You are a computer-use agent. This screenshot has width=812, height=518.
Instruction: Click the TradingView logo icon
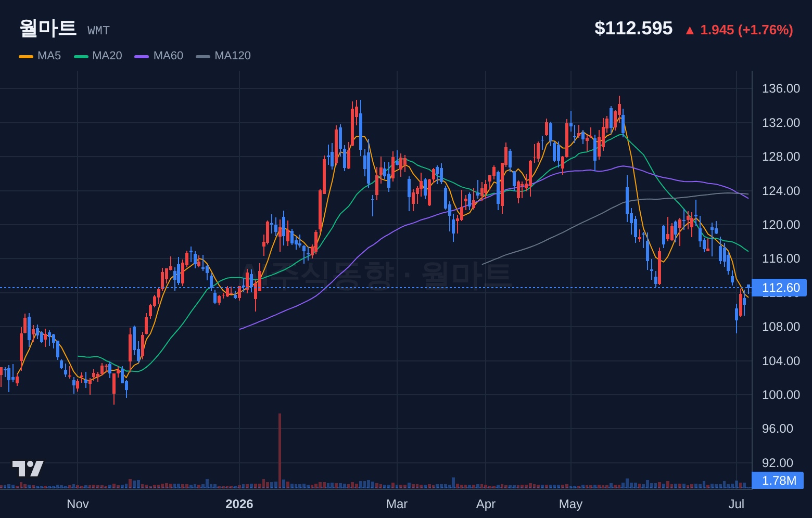coord(28,469)
